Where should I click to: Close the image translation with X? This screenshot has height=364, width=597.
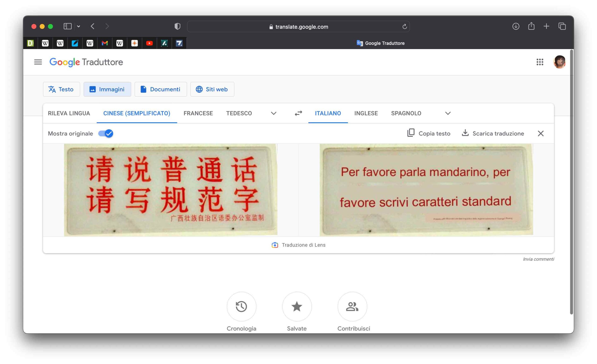pos(541,134)
